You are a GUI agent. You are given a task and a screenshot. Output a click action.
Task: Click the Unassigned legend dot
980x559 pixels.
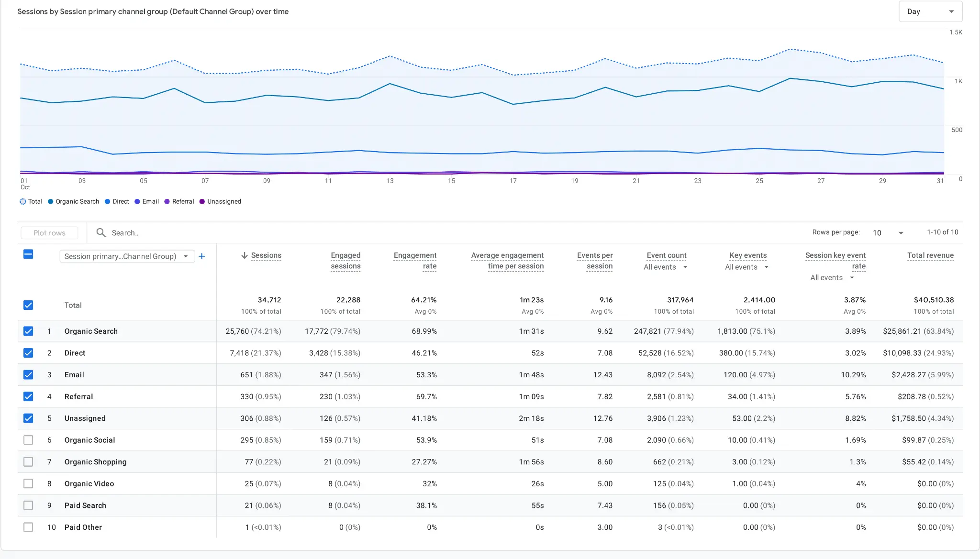[202, 201]
